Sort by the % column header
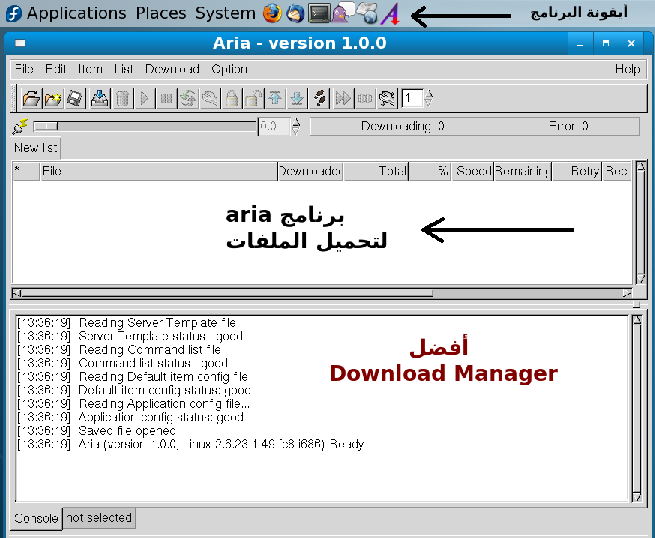 pos(430,171)
